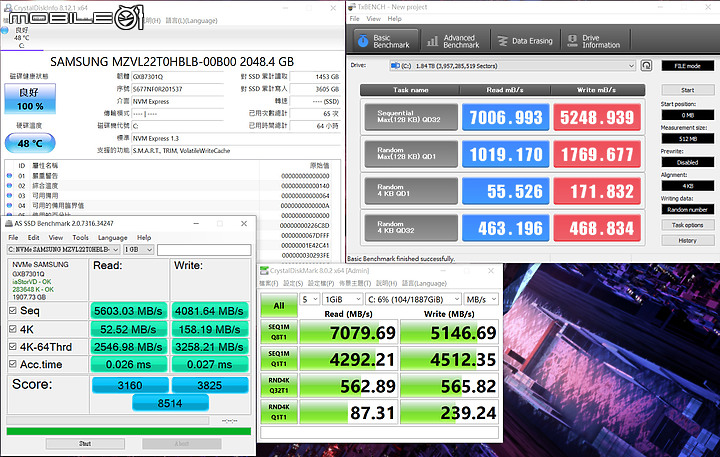Run the SEQ1M Q8T1 test
Screen dimensions: 720x457
click(279, 332)
